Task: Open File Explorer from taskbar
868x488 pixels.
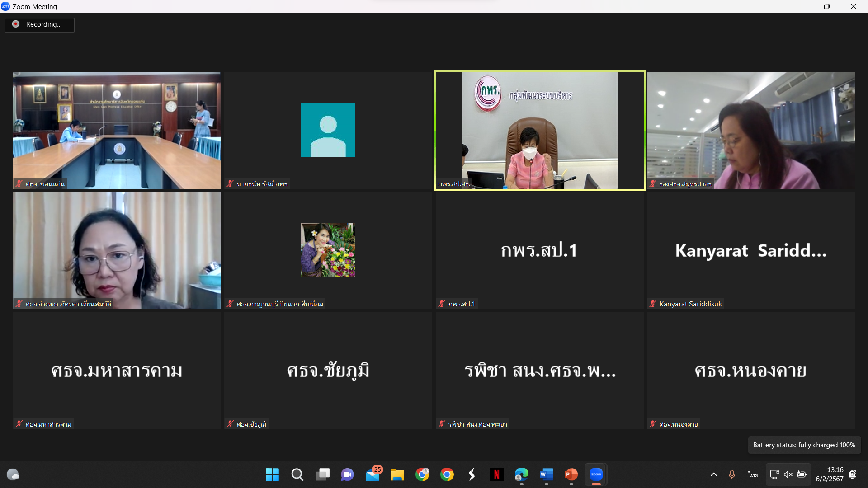Action: (x=397, y=474)
